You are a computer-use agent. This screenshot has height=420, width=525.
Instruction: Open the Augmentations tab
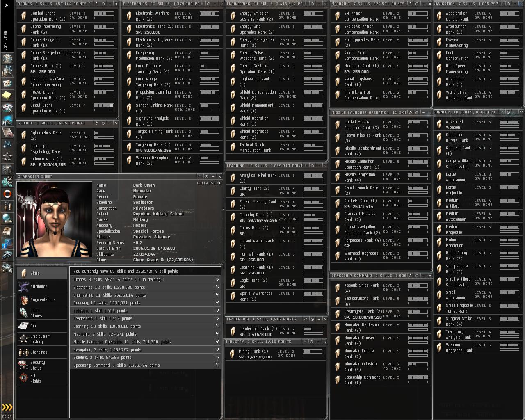tap(42, 299)
